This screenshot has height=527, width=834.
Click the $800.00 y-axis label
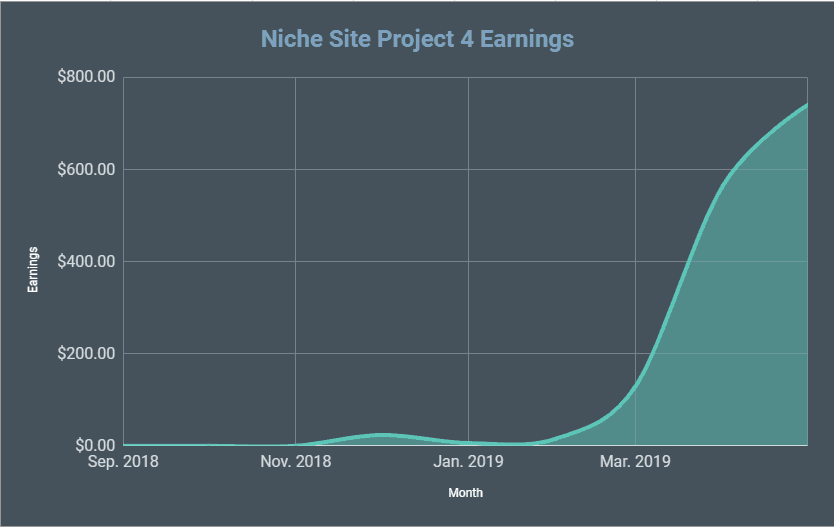pyautogui.click(x=86, y=77)
